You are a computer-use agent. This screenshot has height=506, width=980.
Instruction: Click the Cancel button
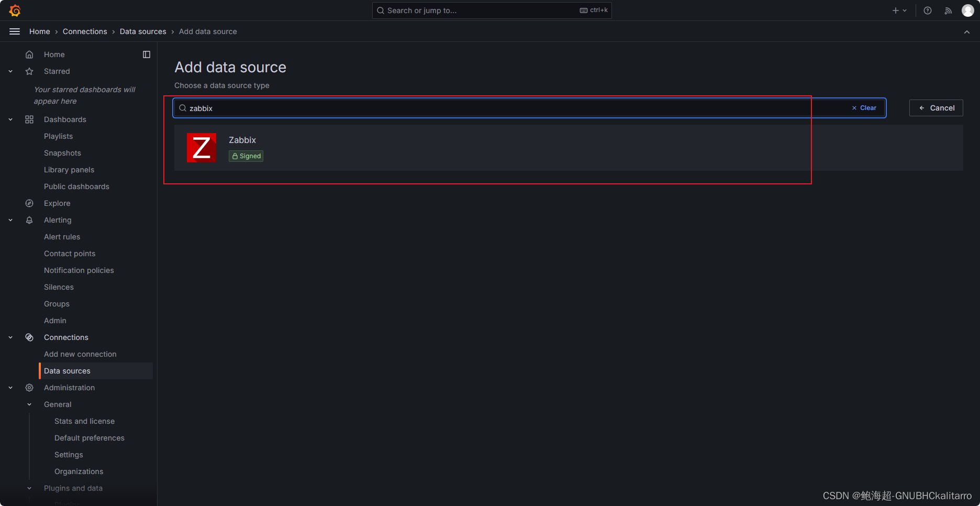tap(936, 108)
